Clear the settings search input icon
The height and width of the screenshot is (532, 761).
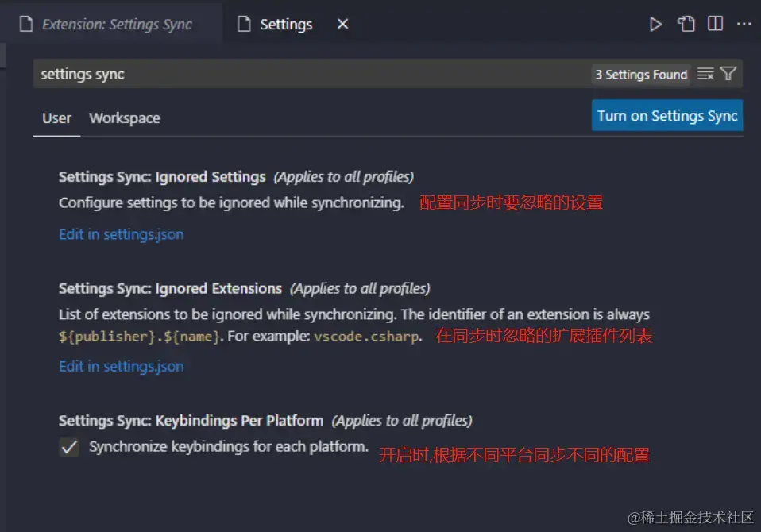pyautogui.click(x=705, y=74)
